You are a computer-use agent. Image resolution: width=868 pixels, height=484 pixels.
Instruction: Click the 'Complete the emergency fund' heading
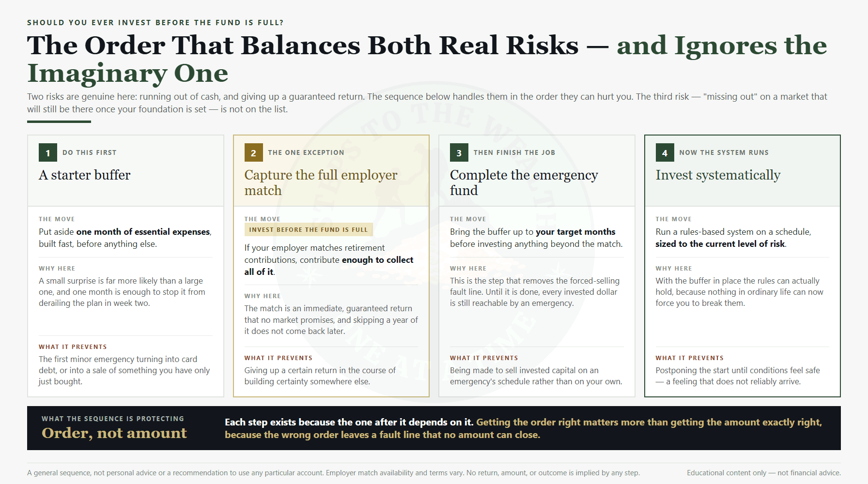524,182
